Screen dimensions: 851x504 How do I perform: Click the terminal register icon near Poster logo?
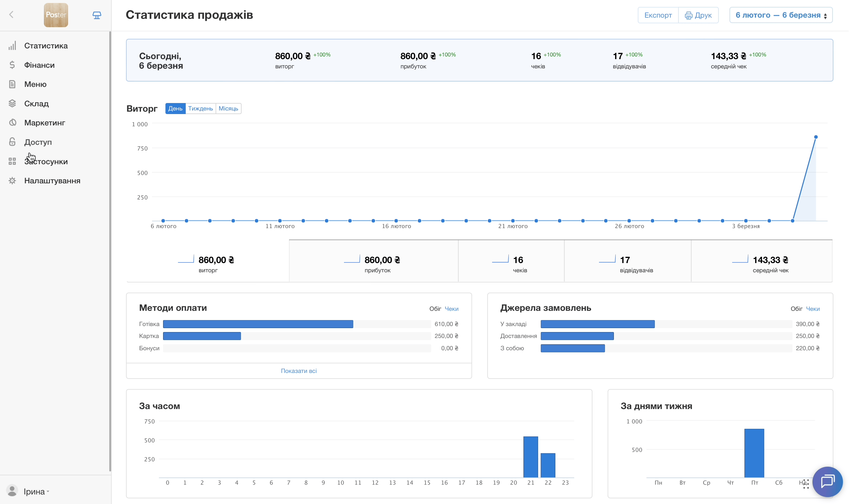pyautogui.click(x=97, y=15)
